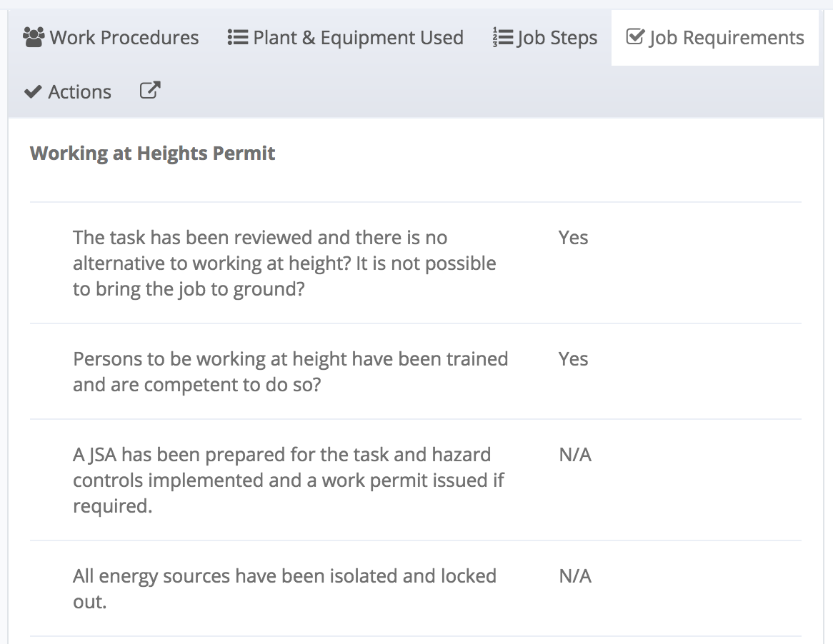Select the Job Requirements tab label
The height and width of the screenshot is (644, 833).
pos(727,38)
